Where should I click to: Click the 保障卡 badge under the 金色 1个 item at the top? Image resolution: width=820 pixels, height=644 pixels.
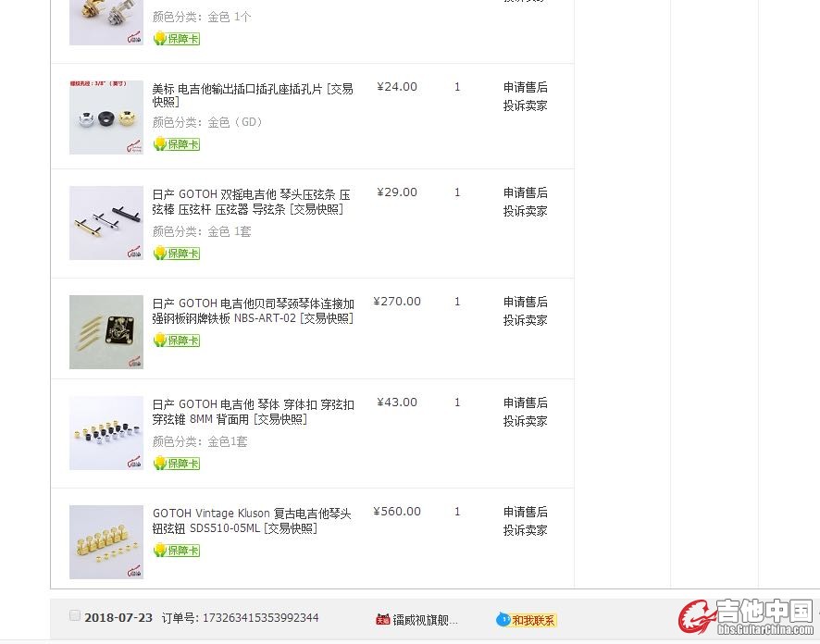click(177, 39)
